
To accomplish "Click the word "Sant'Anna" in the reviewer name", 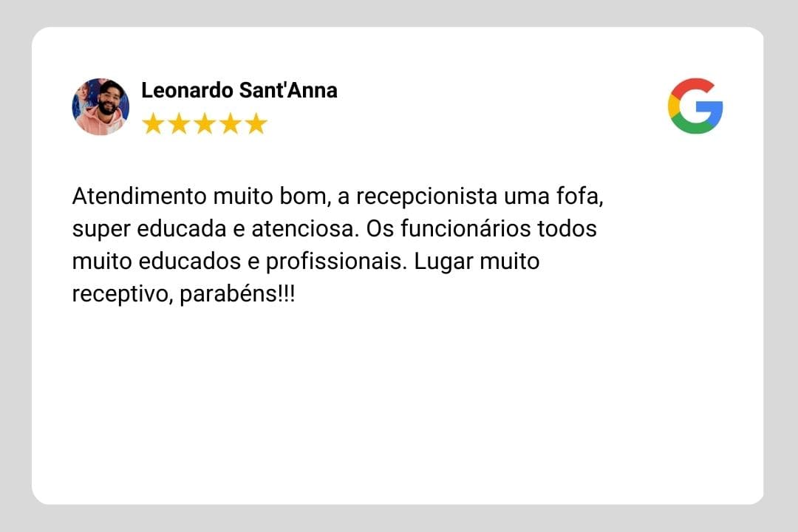I will 288,90.
